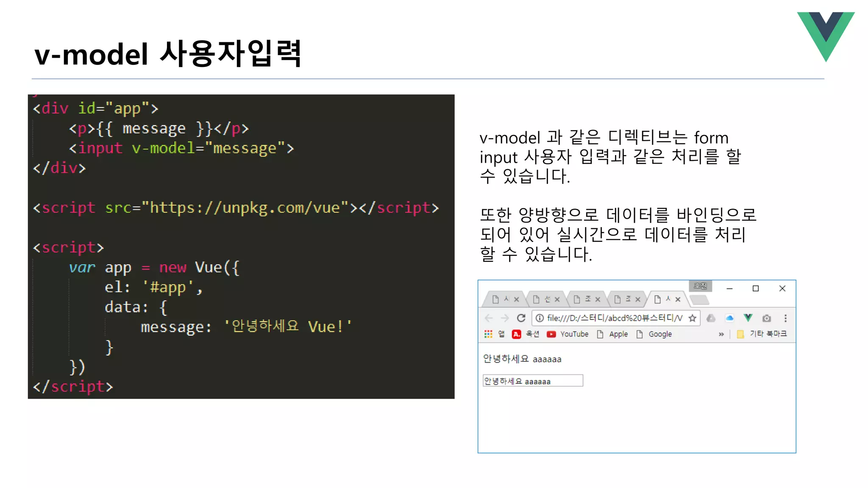Click the browser back arrow

[x=489, y=318]
